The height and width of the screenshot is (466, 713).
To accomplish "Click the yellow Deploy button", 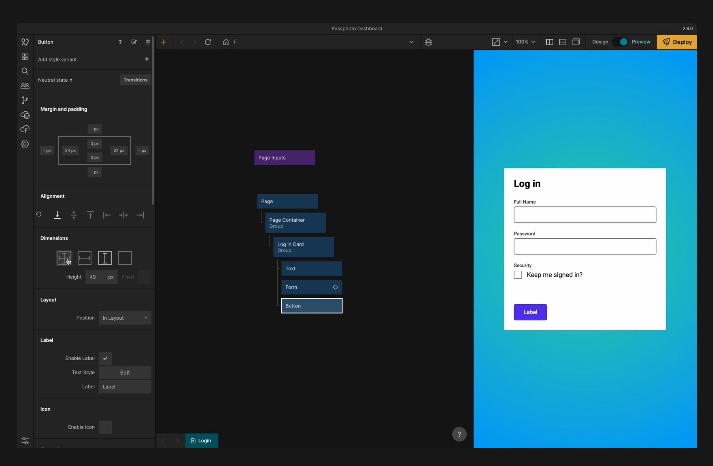I will [676, 42].
